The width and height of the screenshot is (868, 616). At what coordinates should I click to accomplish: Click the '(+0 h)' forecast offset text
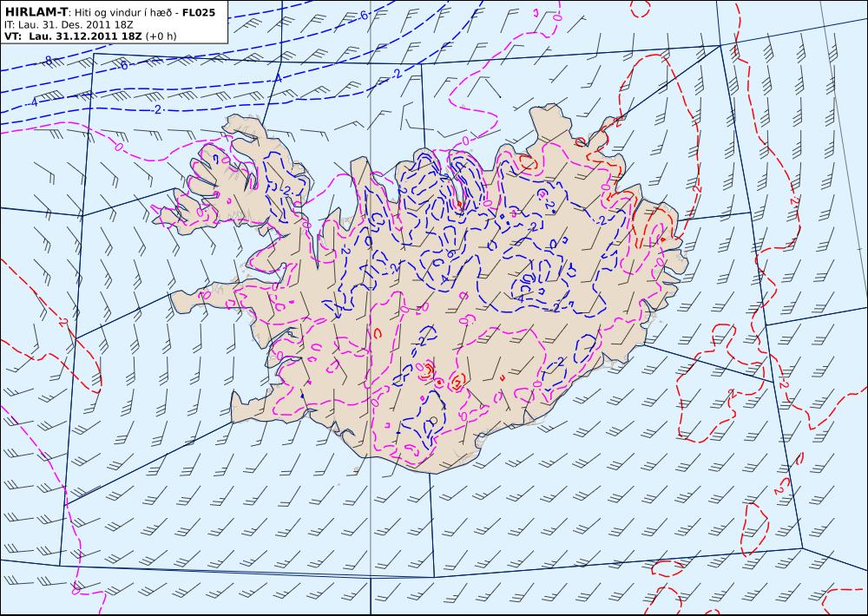point(161,36)
